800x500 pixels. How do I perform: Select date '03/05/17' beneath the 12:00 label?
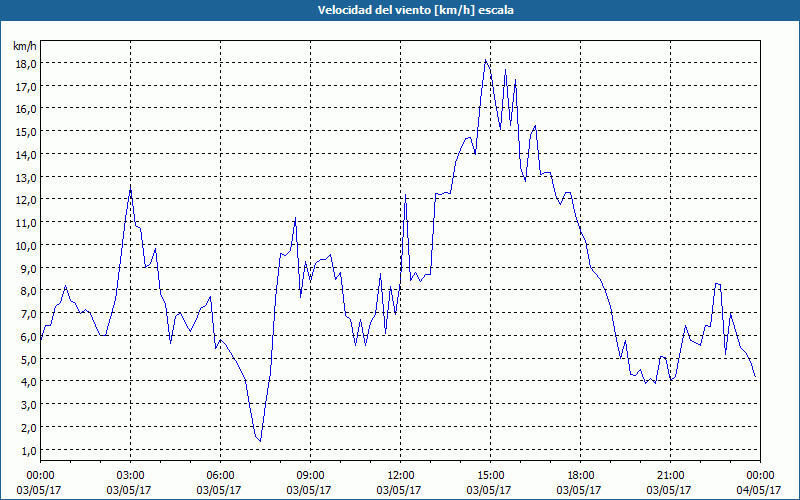(x=399, y=490)
